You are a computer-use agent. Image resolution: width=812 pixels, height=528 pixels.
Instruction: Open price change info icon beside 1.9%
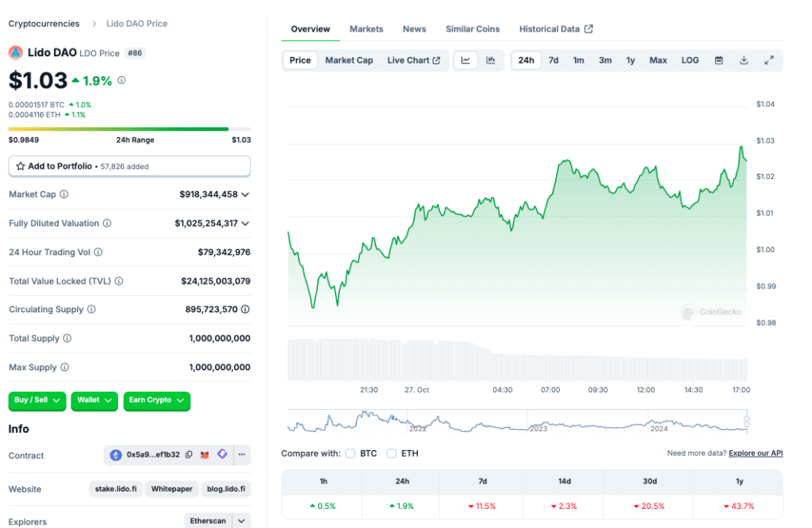(121, 80)
